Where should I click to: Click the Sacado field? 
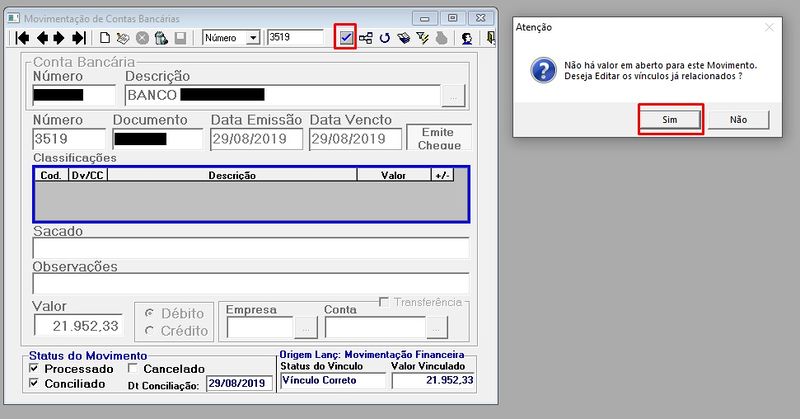pyautogui.click(x=251, y=248)
